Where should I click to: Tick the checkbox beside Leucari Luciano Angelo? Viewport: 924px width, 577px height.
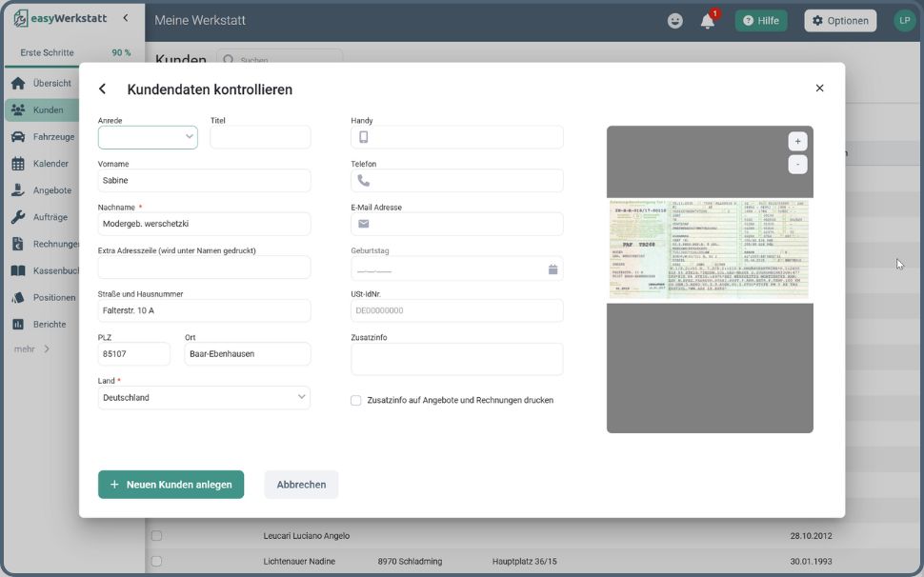157,536
